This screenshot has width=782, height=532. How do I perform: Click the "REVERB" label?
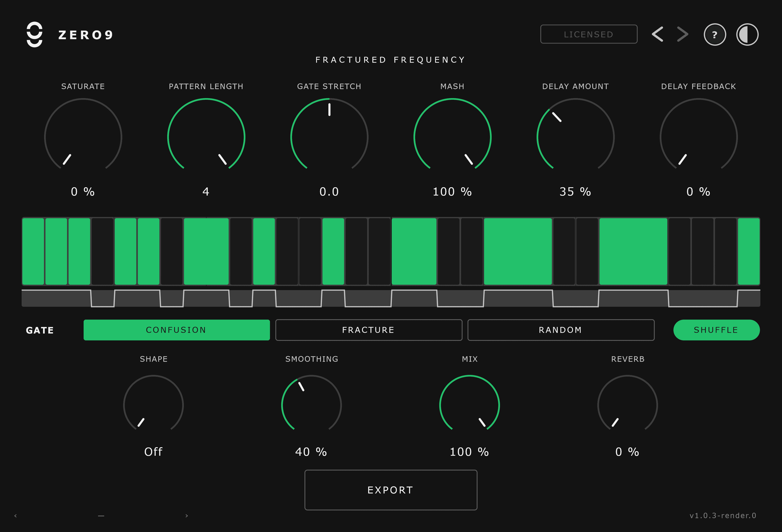click(628, 359)
